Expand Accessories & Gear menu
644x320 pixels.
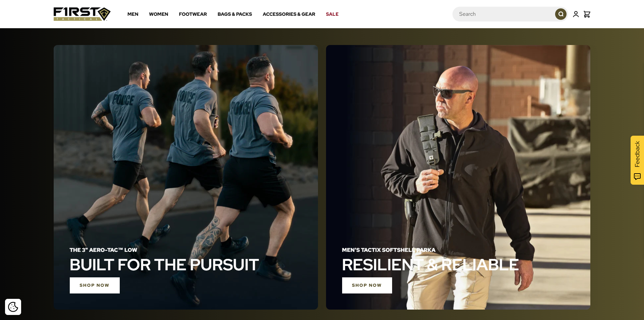289,14
